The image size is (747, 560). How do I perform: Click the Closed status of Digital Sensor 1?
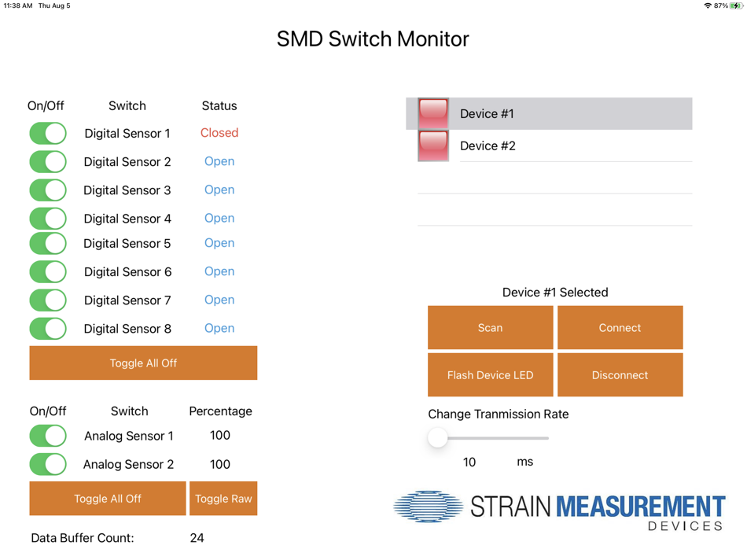click(219, 132)
